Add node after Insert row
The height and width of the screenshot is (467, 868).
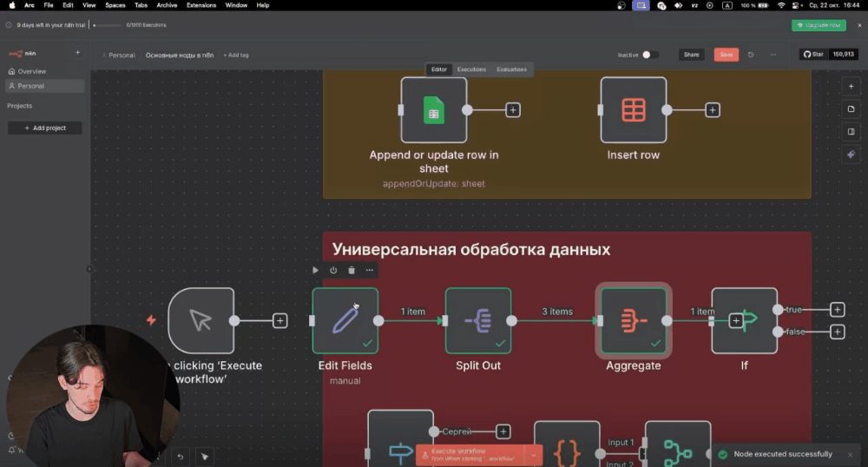coord(713,110)
